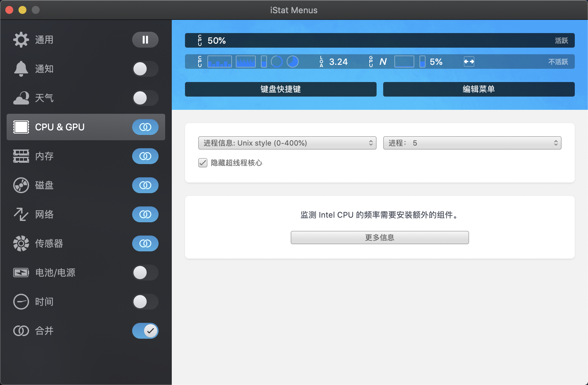
Task: Change the 进程 count dropdown
Action: 472,143
